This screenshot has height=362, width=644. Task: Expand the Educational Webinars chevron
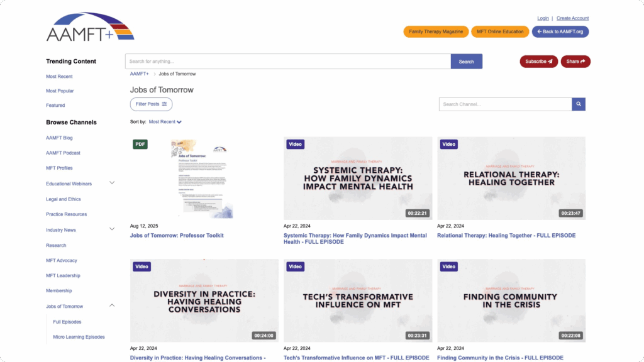[x=112, y=183]
